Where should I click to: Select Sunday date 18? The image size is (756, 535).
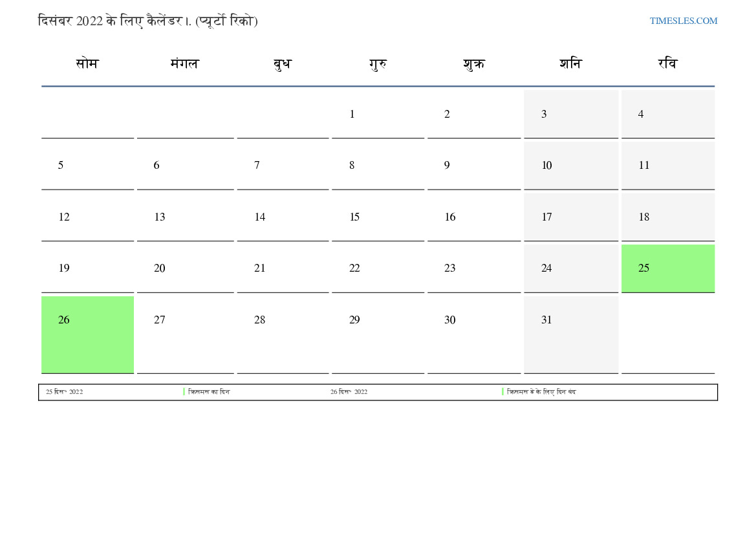click(x=668, y=217)
